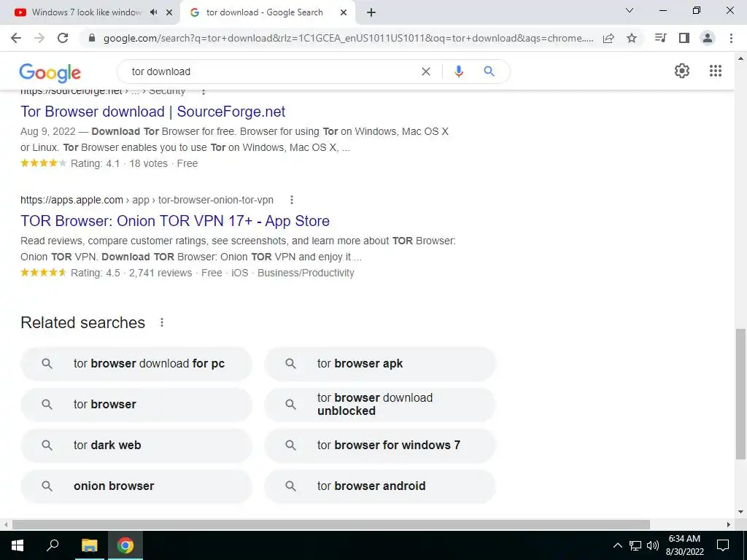Show hidden system tray icons
747x560 pixels.
coord(617,545)
